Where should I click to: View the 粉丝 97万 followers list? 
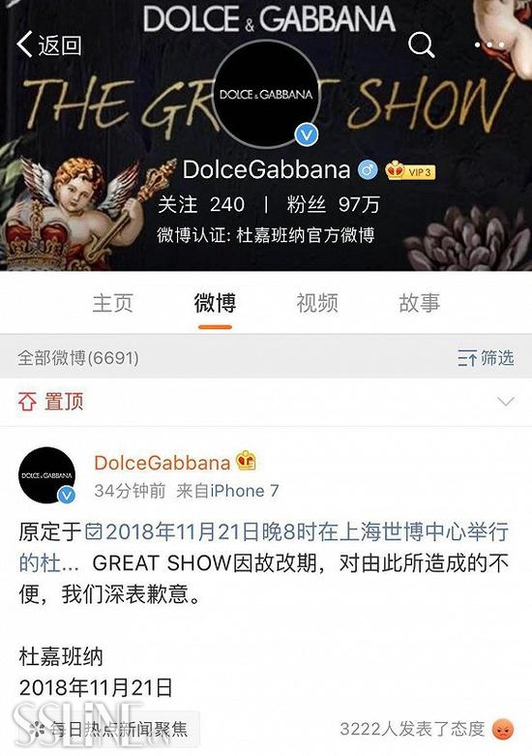(333, 204)
